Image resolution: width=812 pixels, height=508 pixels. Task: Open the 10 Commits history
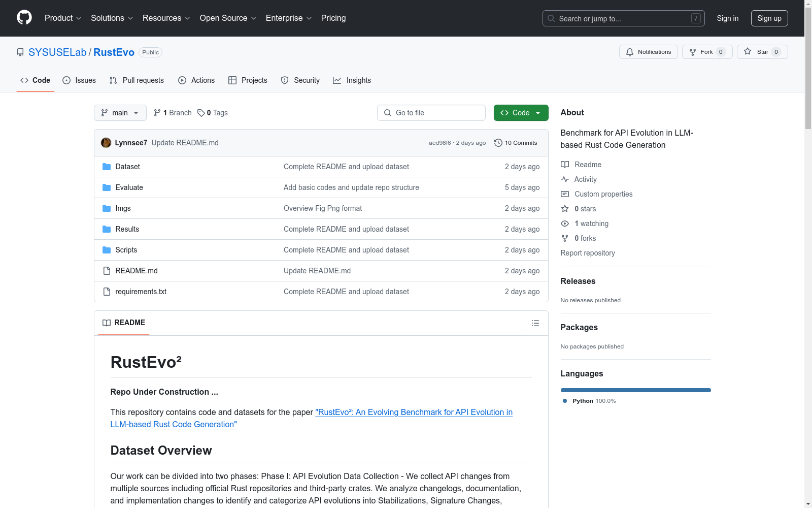[x=516, y=143]
